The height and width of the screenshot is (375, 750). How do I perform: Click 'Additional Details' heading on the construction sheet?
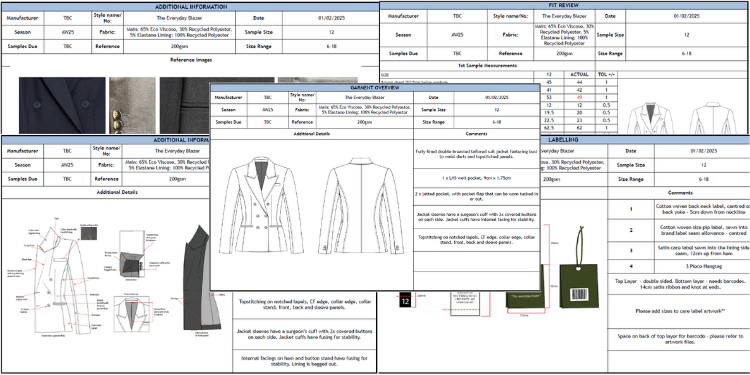point(117,192)
